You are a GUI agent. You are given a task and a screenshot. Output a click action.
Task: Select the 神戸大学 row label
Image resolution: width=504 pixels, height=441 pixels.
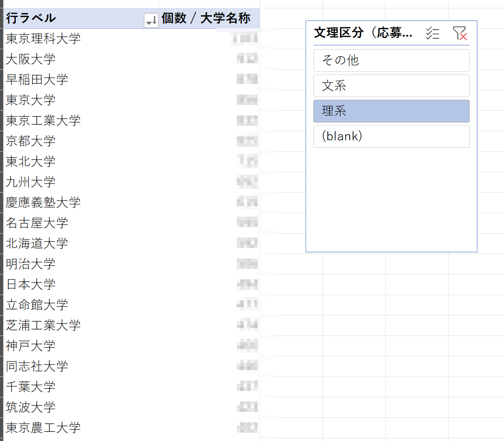[31, 346]
